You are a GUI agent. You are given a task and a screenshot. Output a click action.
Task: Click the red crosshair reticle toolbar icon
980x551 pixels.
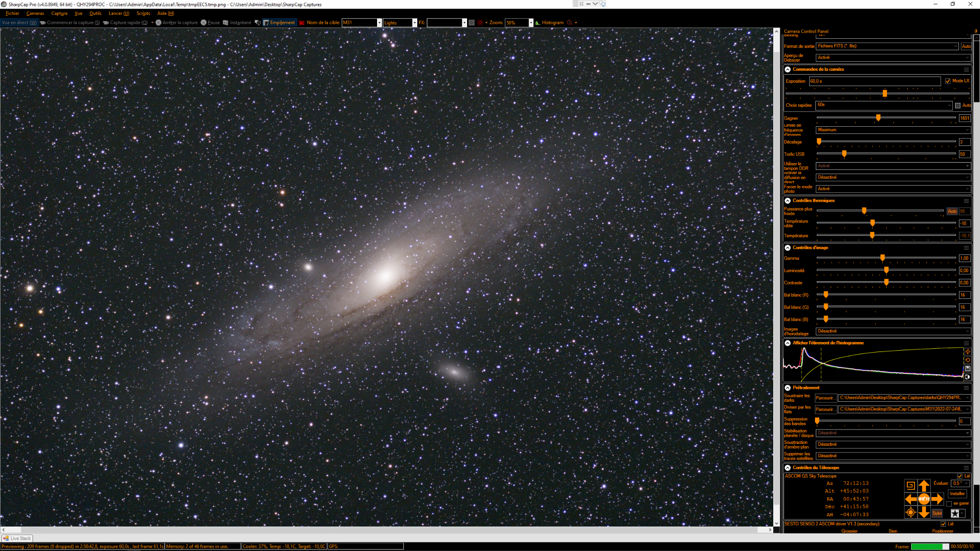pyautogui.click(x=480, y=22)
